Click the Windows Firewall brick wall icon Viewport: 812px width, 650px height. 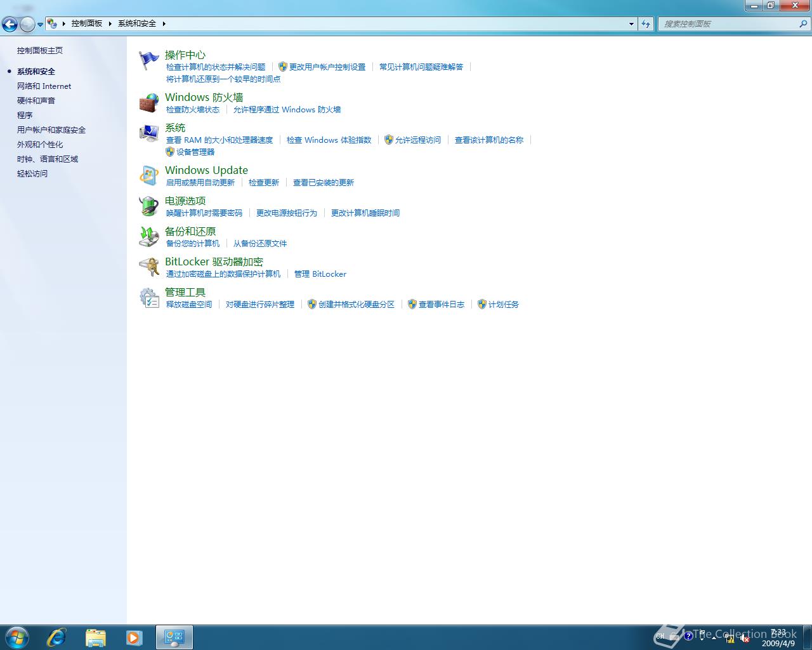point(149,103)
